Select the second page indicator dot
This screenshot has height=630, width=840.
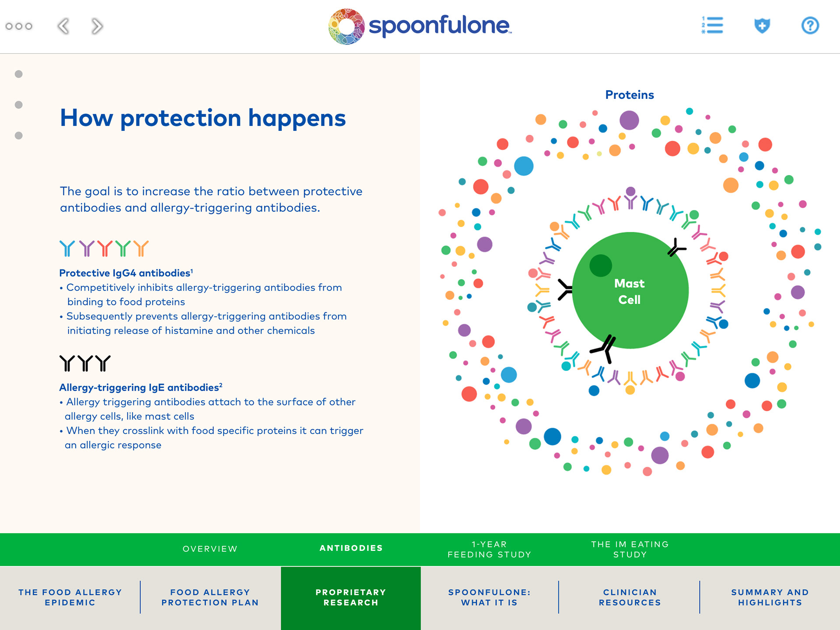pyautogui.click(x=19, y=105)
